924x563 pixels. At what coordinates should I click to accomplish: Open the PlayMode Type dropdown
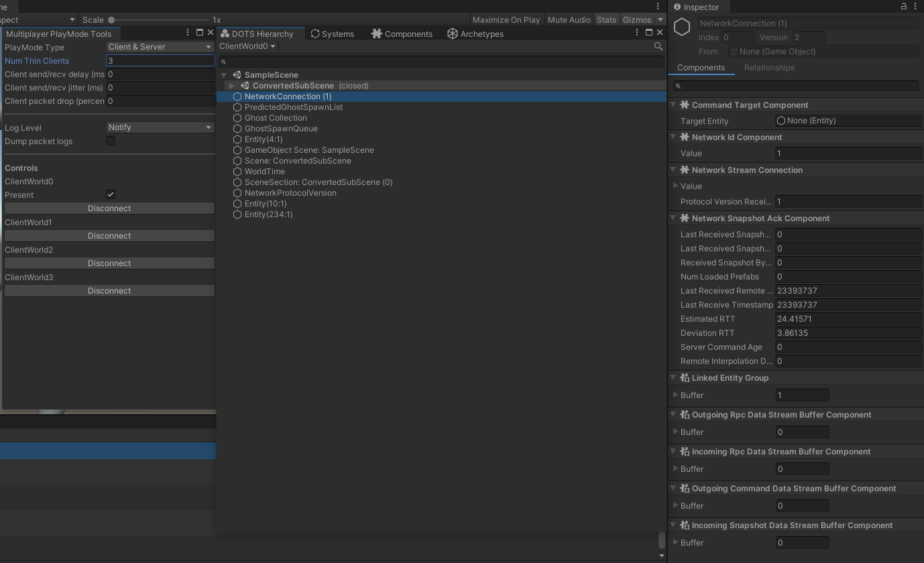[160, 47]
